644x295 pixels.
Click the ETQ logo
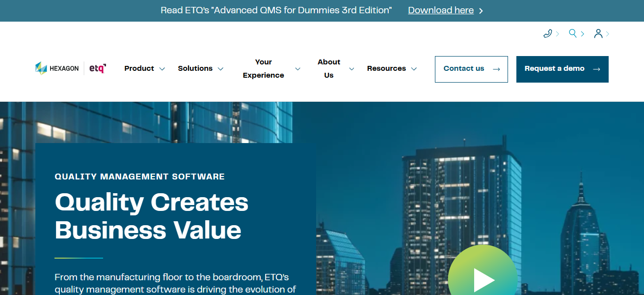click(x=96, y=68)
